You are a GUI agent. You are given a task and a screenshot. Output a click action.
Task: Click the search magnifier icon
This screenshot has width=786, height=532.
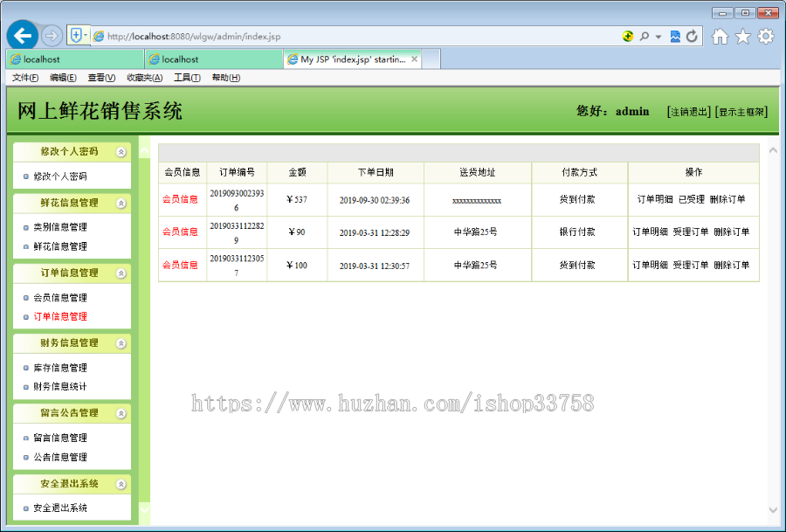pos(645,36)
